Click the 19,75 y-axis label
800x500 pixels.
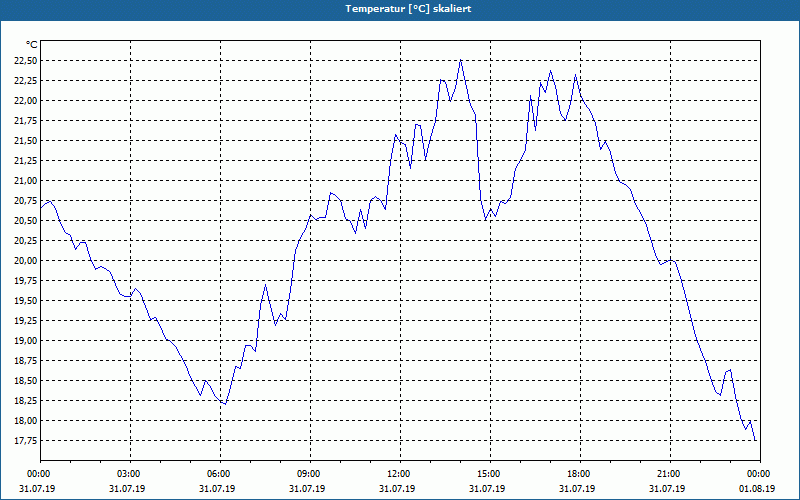[26, 281]
